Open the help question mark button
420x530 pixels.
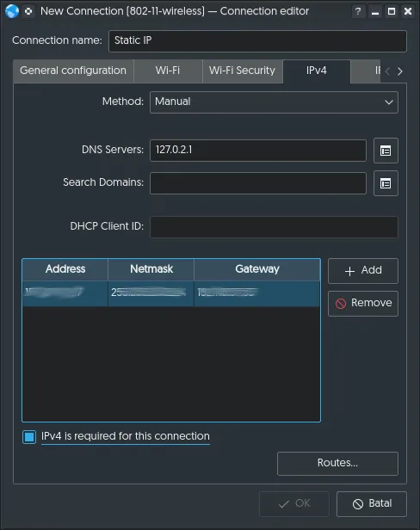[x=358, y=11]
